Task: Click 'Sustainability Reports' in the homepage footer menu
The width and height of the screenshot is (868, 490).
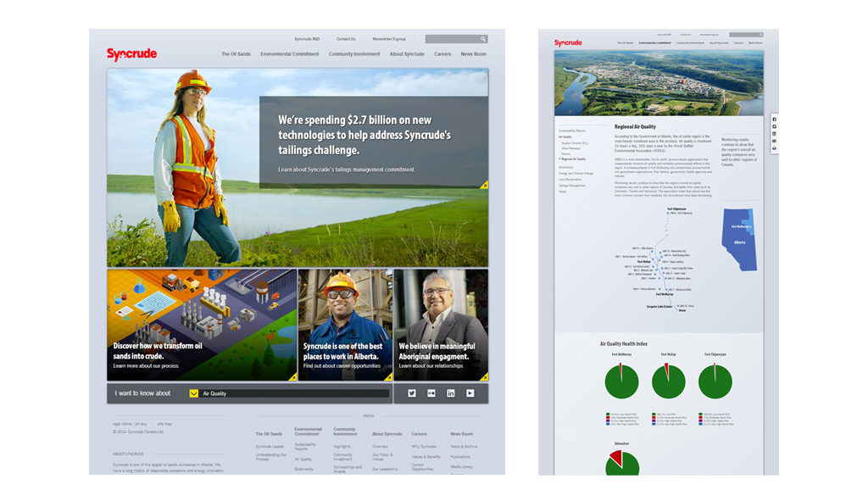Action: (x=305, y=446)
